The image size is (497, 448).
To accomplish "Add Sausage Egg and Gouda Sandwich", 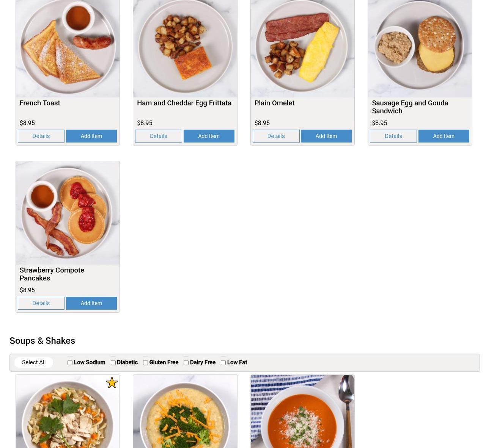I will (x=444, y=136).
